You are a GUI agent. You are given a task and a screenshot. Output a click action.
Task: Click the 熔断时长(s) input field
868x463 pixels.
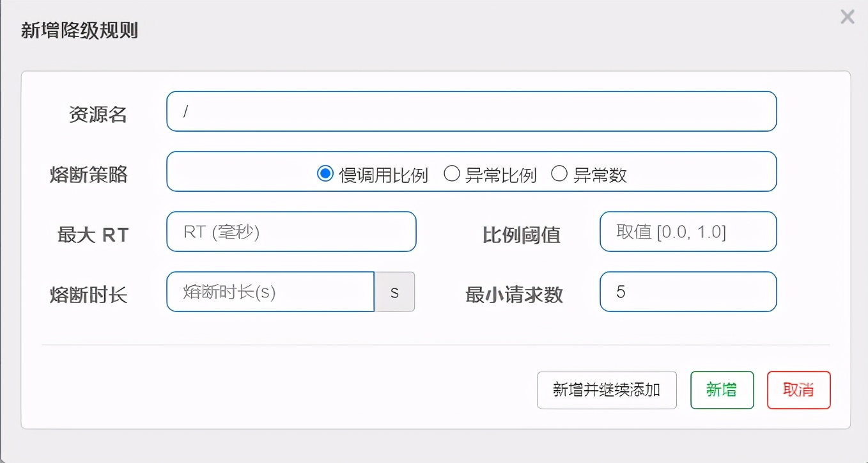pos(270,292)
